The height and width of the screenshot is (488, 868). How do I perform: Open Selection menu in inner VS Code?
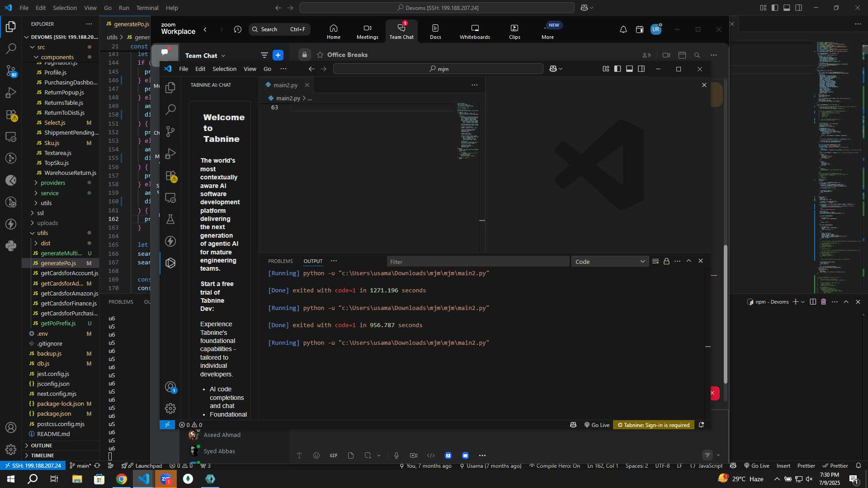(x=224, y=69)
